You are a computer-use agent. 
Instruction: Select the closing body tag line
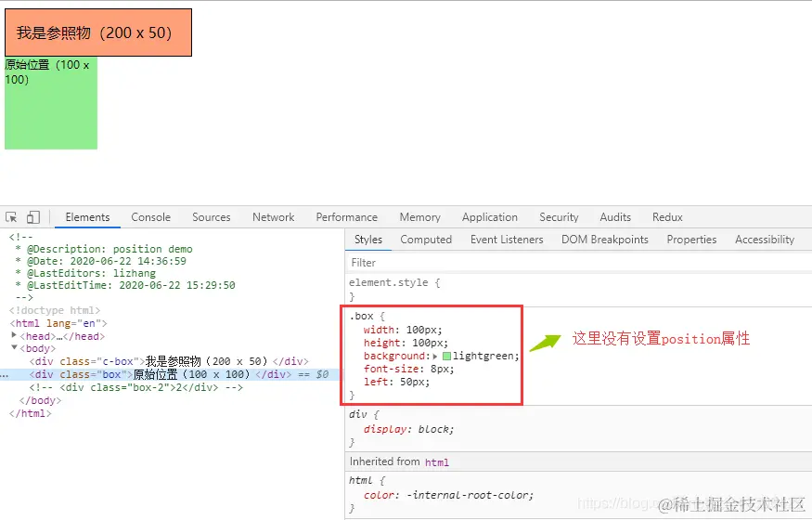click(x=40, y=400)
